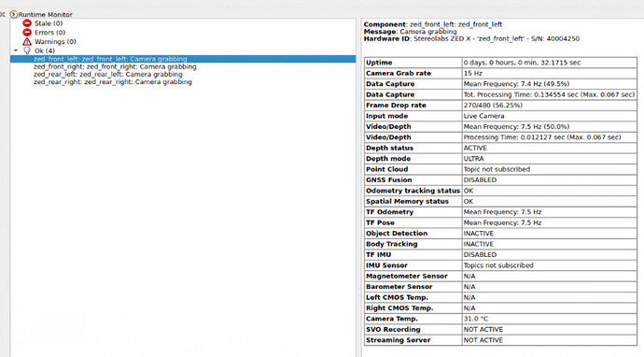Select zed_front_right Camera grabbing entry
Screen dimensions: 644x357
click(115, 66)
